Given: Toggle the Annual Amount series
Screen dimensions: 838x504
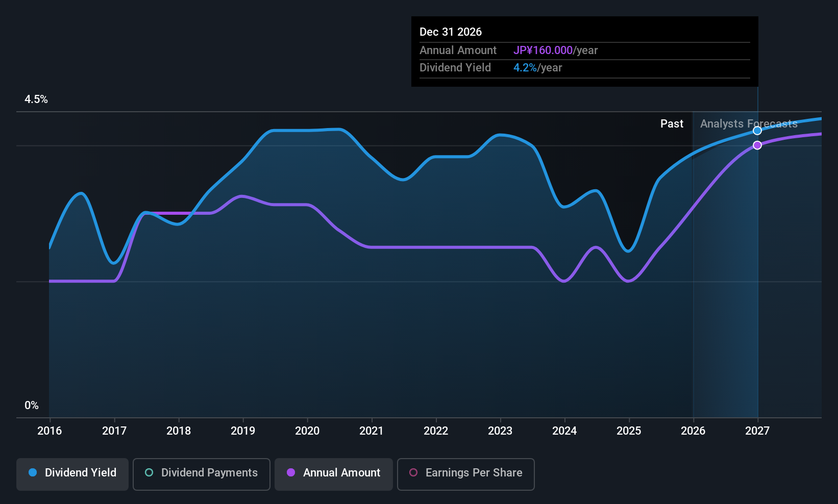Looking at the screenshot, I should click(x=334, y=474).
